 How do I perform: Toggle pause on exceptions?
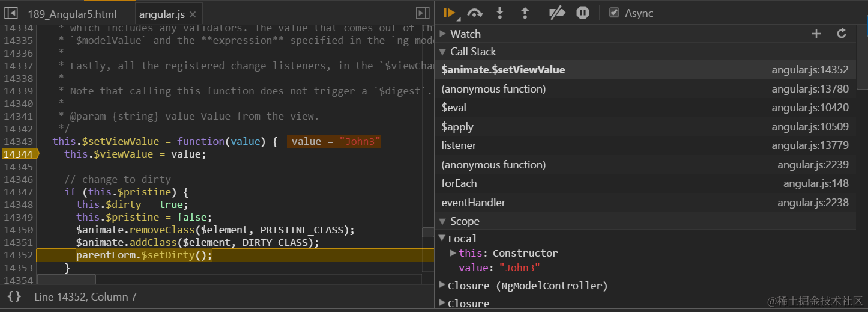(583, 13)
